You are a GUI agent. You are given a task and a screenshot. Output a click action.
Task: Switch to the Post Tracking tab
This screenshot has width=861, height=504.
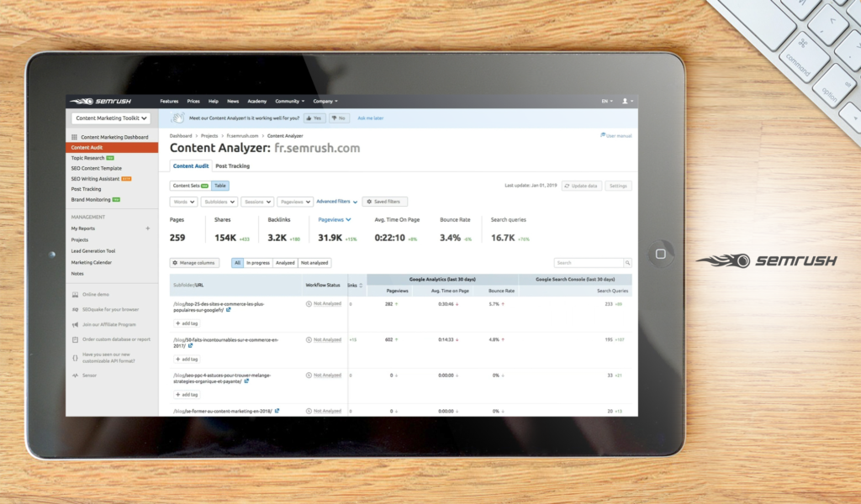pos(233,166)
